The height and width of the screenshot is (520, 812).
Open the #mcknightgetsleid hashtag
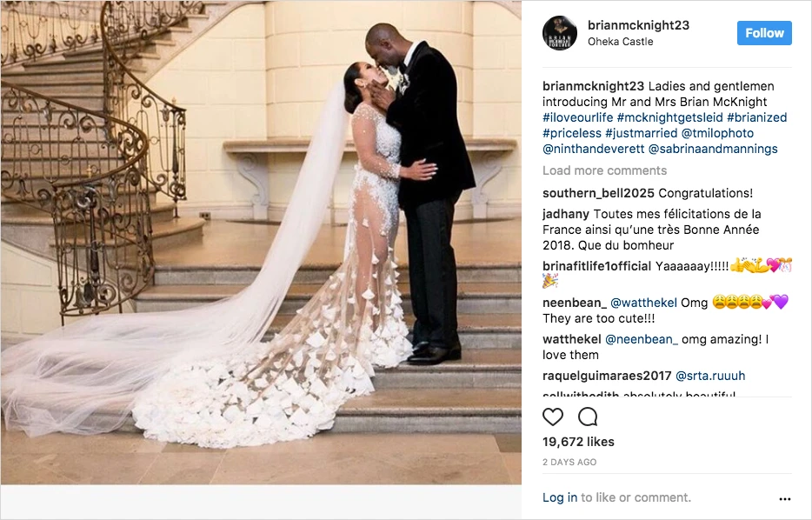coord(669,117)
